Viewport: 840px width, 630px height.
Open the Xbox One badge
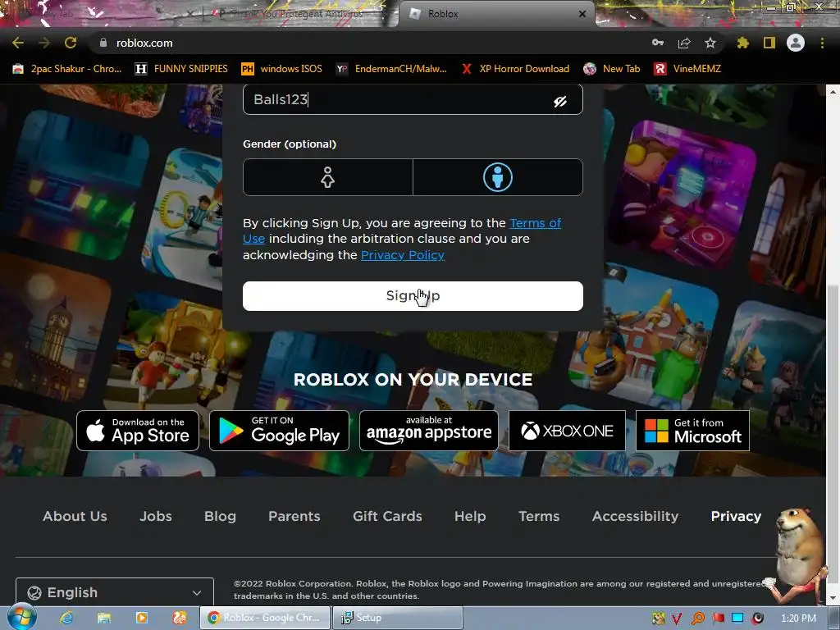[567, 431]
